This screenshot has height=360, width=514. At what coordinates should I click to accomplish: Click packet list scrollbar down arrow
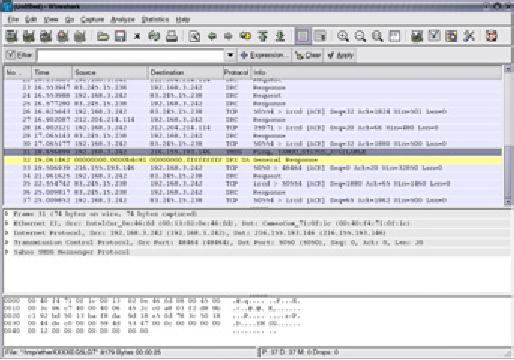tap(508, 202)
